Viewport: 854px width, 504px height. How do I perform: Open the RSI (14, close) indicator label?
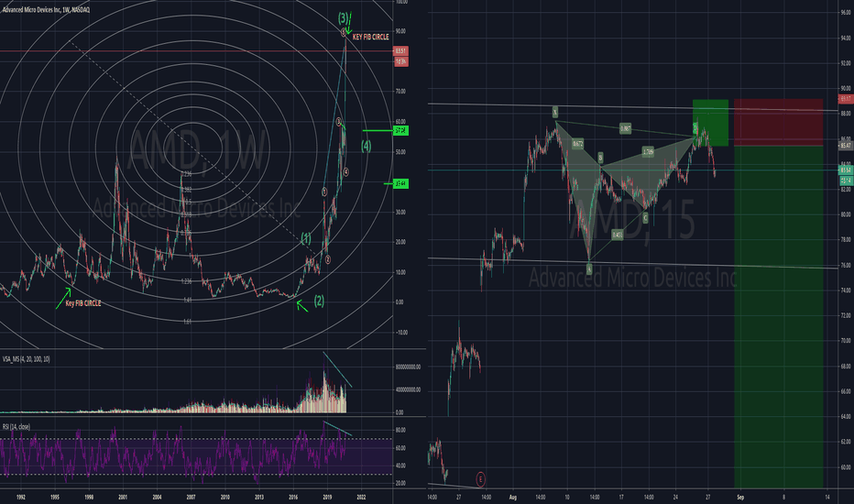coord(16,427)
